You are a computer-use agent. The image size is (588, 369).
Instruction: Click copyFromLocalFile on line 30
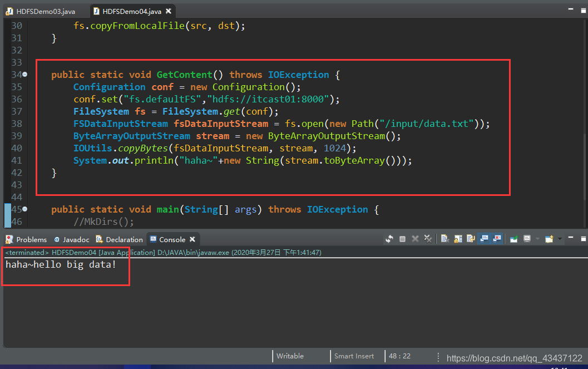(x=137, y=26)
